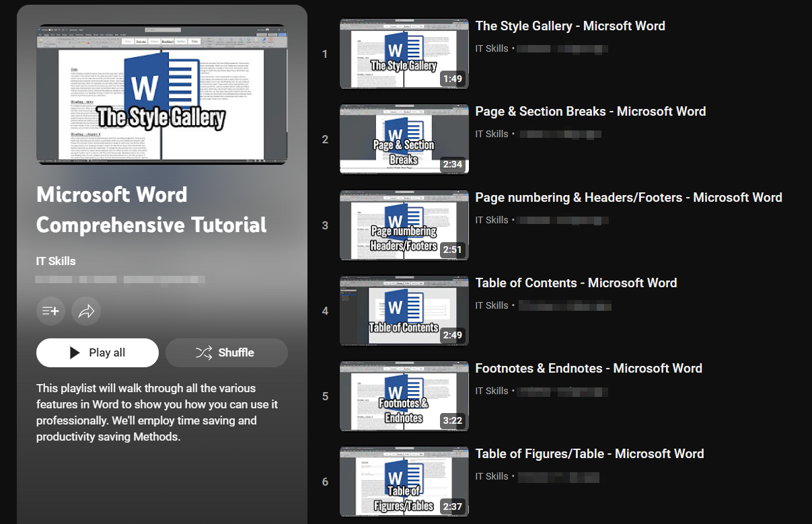Click the 2:51 duration badge
Viewport: 812px width, 524px height.
click(x=452, y=250)
